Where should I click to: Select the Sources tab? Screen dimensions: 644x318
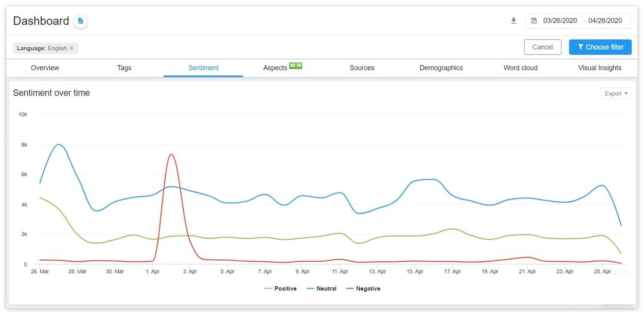(x=362, y=68)
